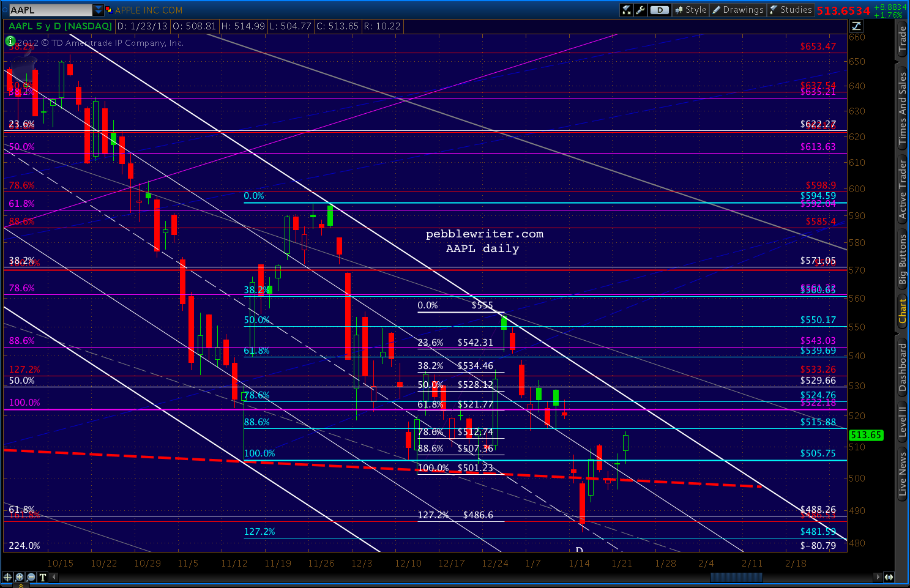Click the scroll right arrow
This screenshot has height=588, width=910.
point(878,577)
